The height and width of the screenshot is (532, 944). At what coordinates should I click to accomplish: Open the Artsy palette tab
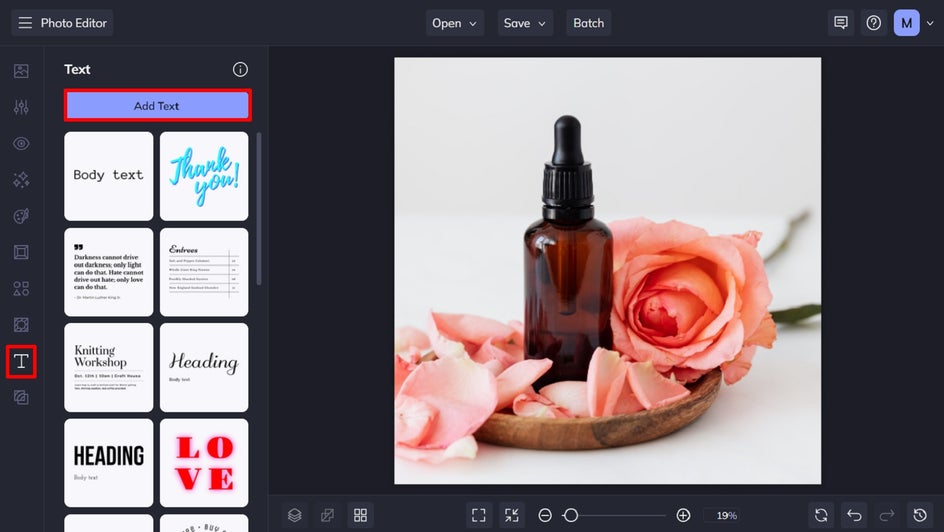point(21,216)
